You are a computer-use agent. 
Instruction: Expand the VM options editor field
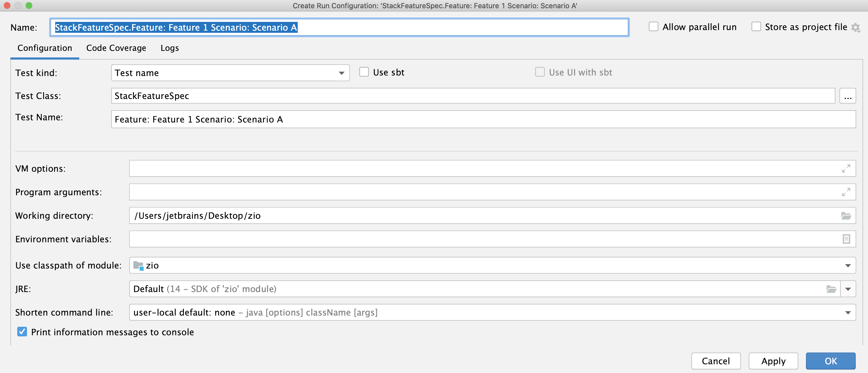click(x=846, y=169)
